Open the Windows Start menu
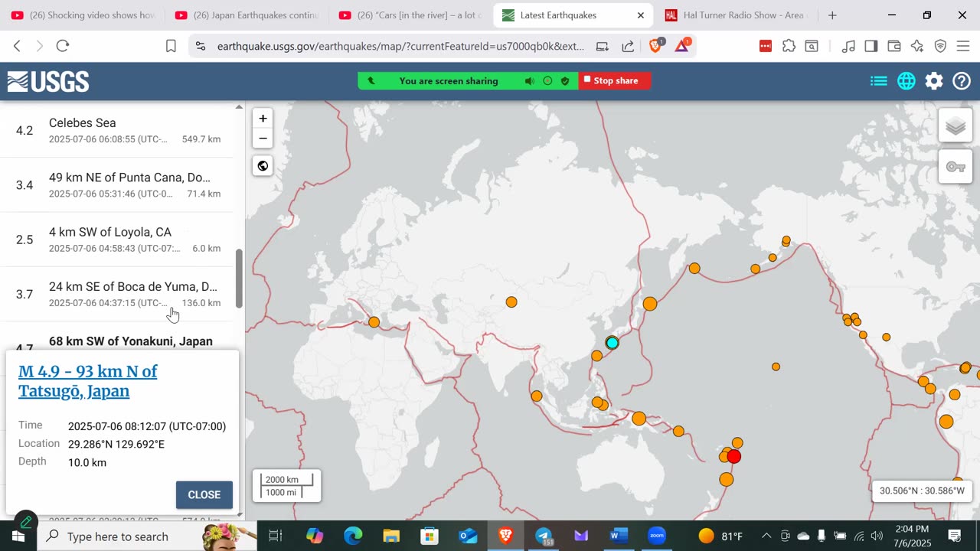980x551 pixels. [18, 536]
